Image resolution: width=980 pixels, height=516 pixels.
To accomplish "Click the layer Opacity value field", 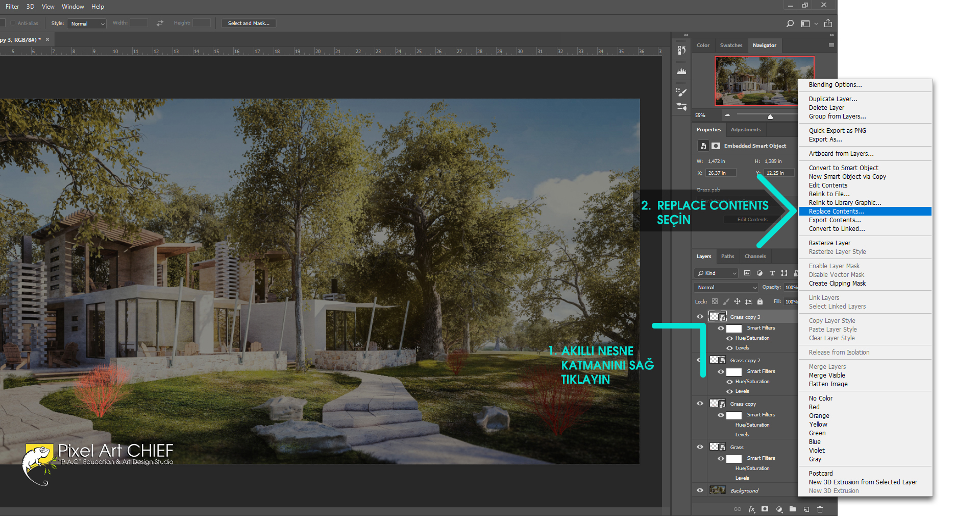I will 791,288.
